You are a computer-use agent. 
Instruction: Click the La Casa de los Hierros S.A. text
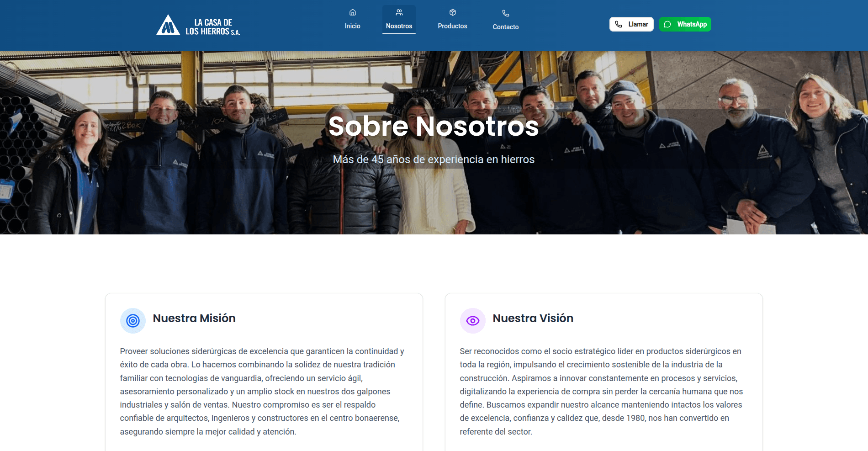pyautogui.click(x=213, y=27)
